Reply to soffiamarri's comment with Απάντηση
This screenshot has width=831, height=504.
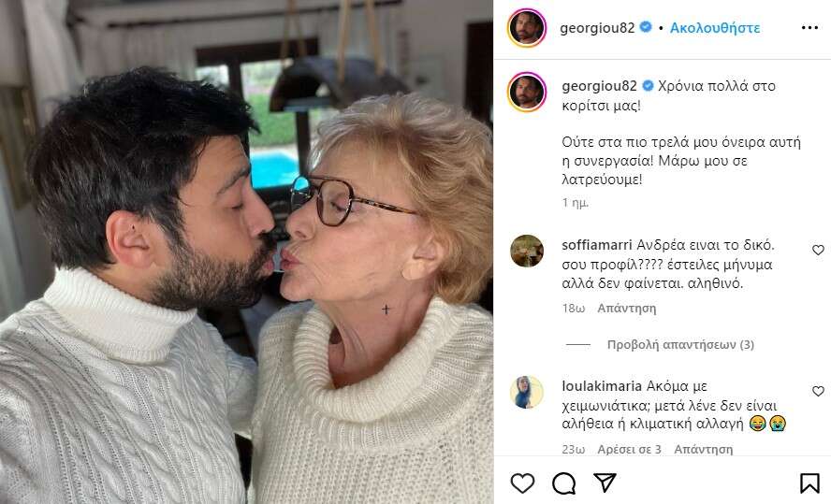pyautogui.click(x=626, y=308)
